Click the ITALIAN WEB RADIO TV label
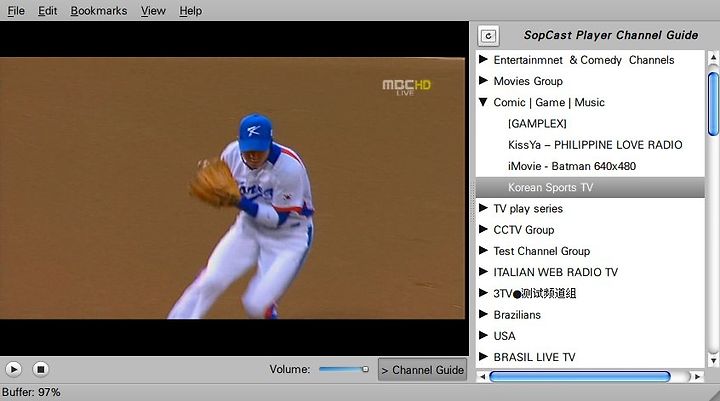 tap(556, 272)
